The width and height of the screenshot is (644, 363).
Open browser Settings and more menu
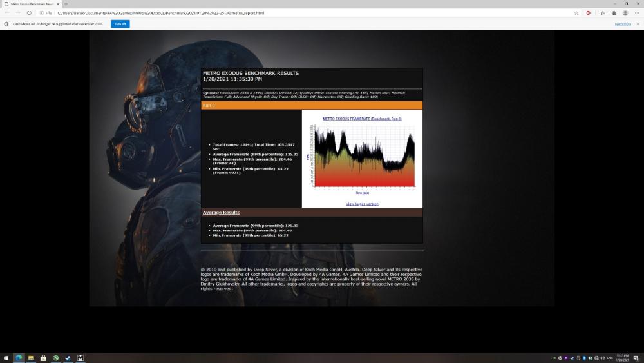tap(637, 13)
